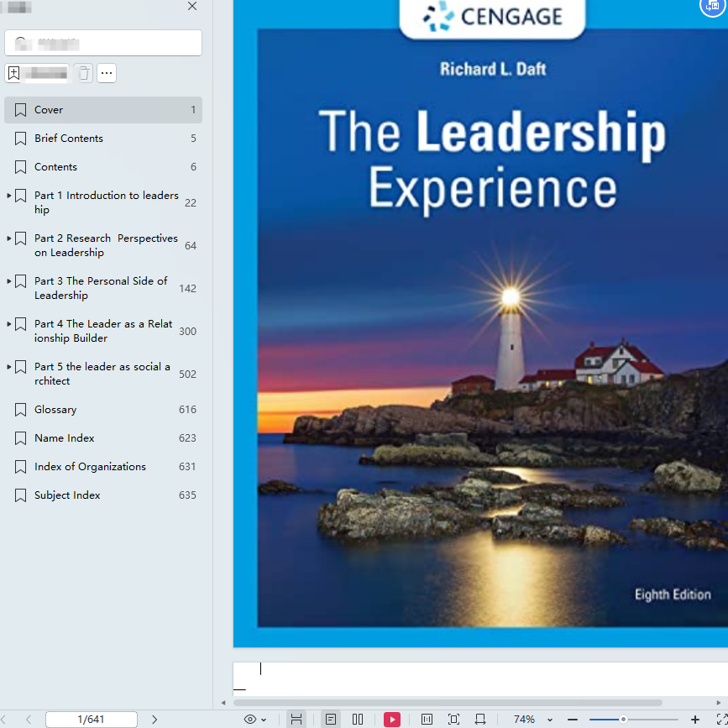Viewport: 728px width, 728px height.
Task: Click the Subject Index page number 635
Action: point(187,495)
